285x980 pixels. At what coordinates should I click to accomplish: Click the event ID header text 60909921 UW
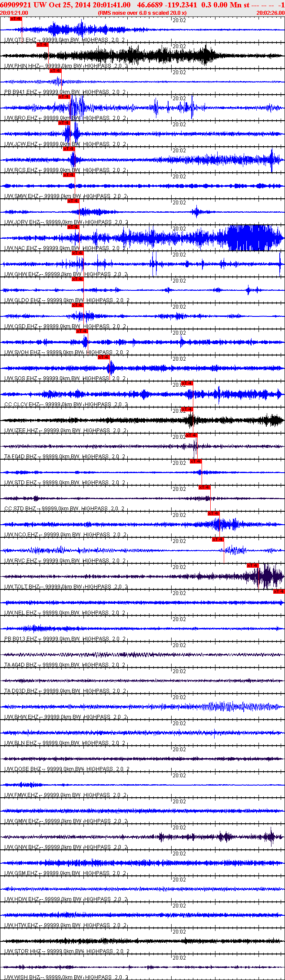point(23,5)
